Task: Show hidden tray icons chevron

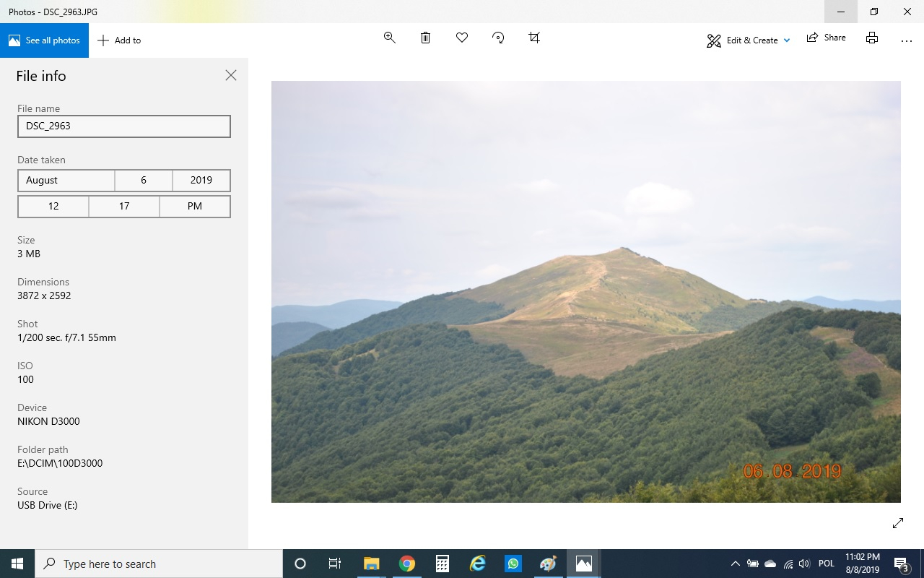Action: (x=735, y=564)
